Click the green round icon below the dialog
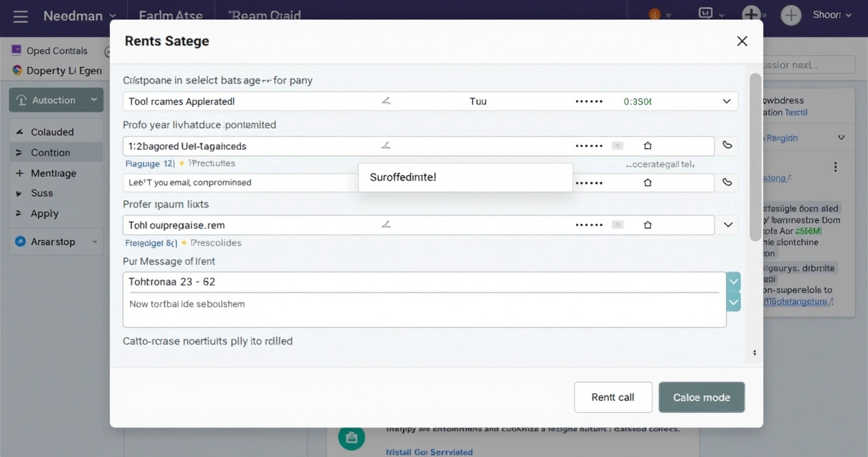This screenshot has height=457, width=868. 350,438
